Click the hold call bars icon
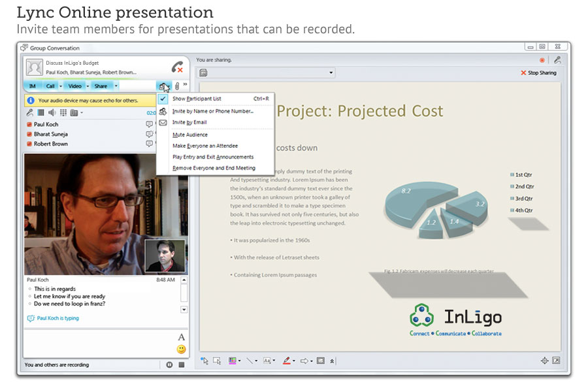This screenshot has width=588, height=392. click(41, 112)
